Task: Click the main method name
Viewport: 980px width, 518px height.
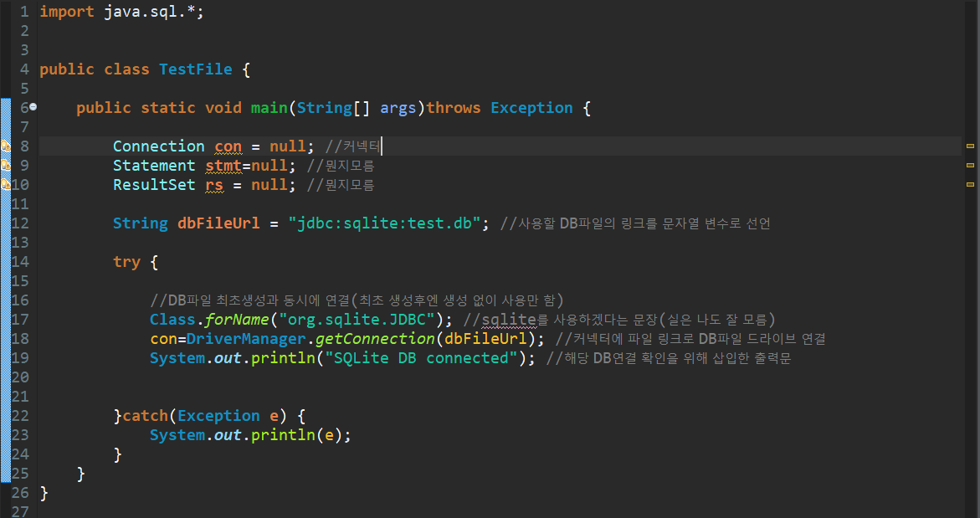Action: [x=269, y=108]
